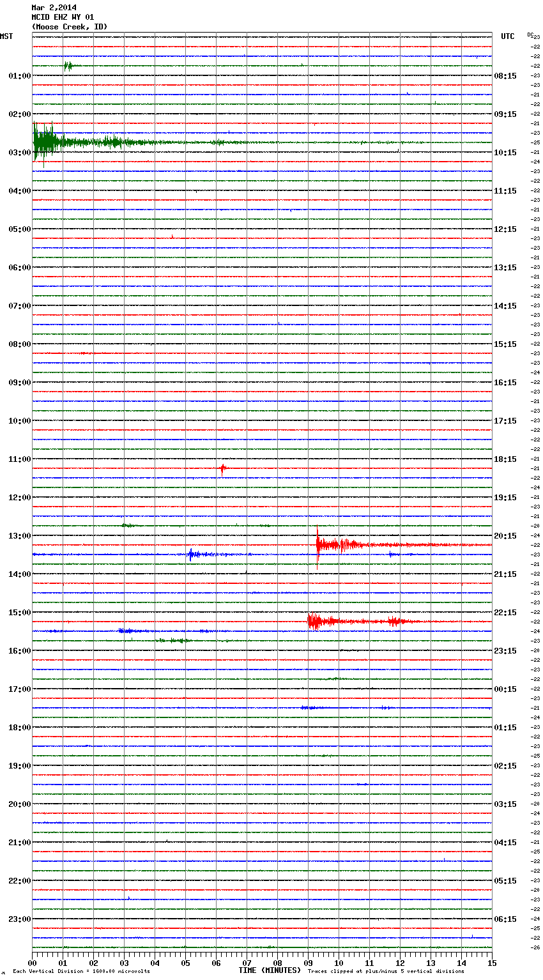This screenshot has height=980, width=543.
Task: Click the blue seismic burst below 13:00 row
Action: tap(192, 555)
